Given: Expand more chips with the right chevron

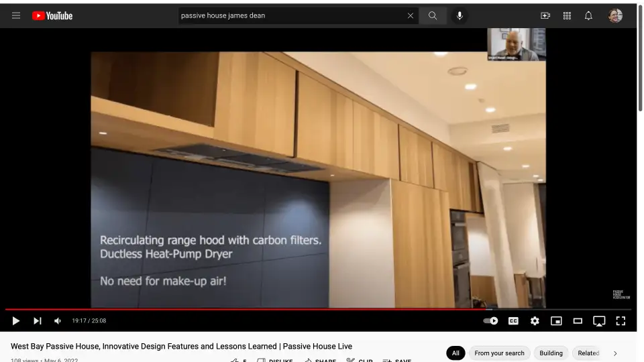Looking at the screenshot, I should coord(615,353).
